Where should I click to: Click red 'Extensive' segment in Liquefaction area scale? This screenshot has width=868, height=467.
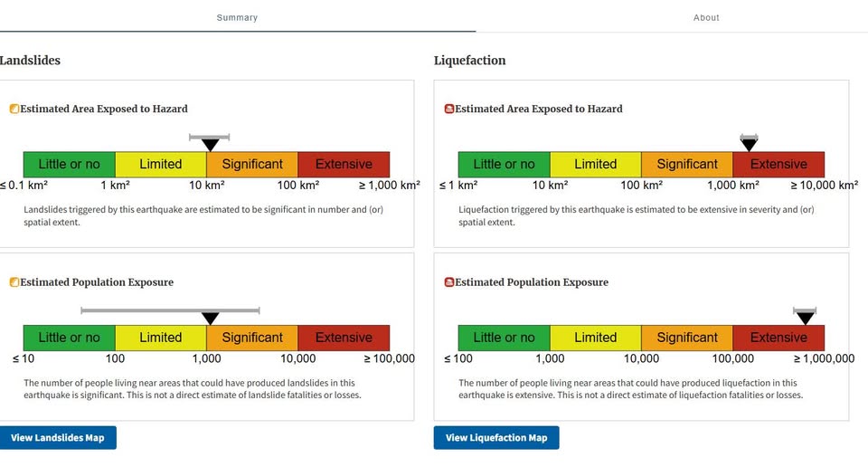coord(778,164)
